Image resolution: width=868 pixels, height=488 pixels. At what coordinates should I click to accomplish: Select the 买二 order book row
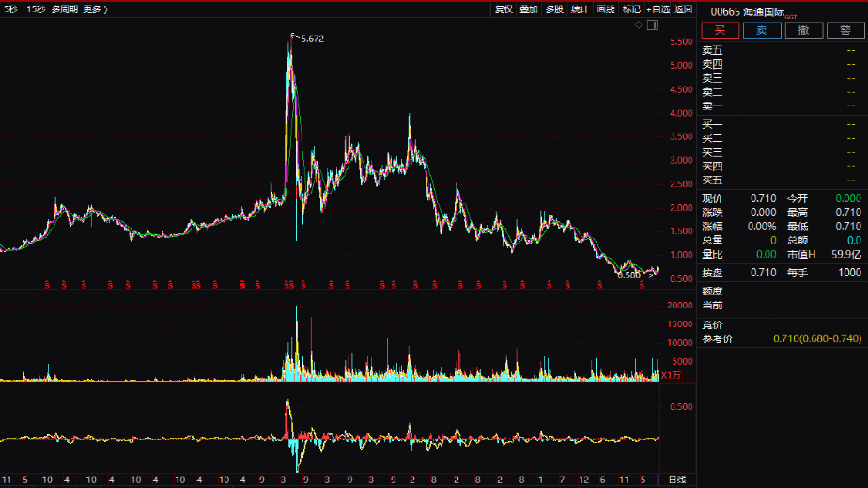[782, 138]
